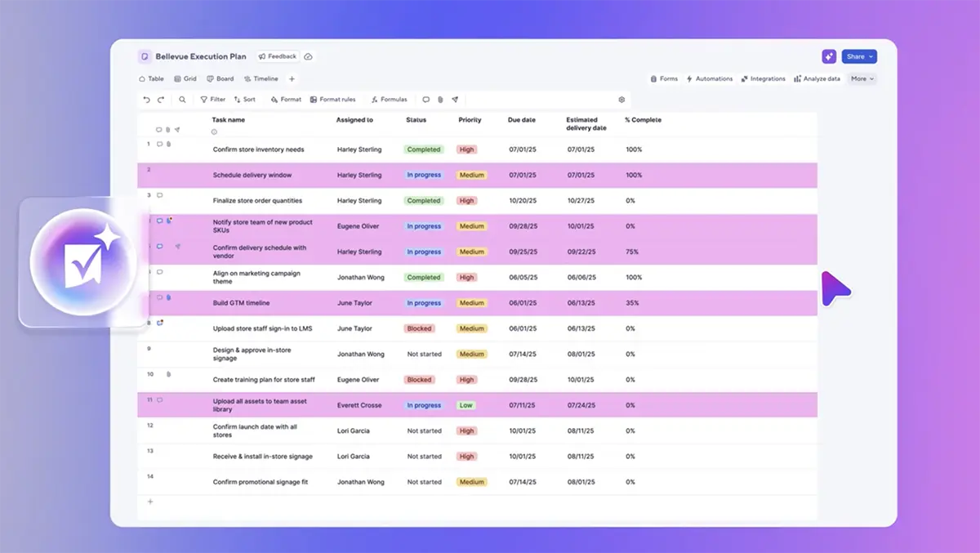Image resolution: width=980 pixels, height=553 pixels.
Task: Open the Automations panel
Action: coord(709,79)
